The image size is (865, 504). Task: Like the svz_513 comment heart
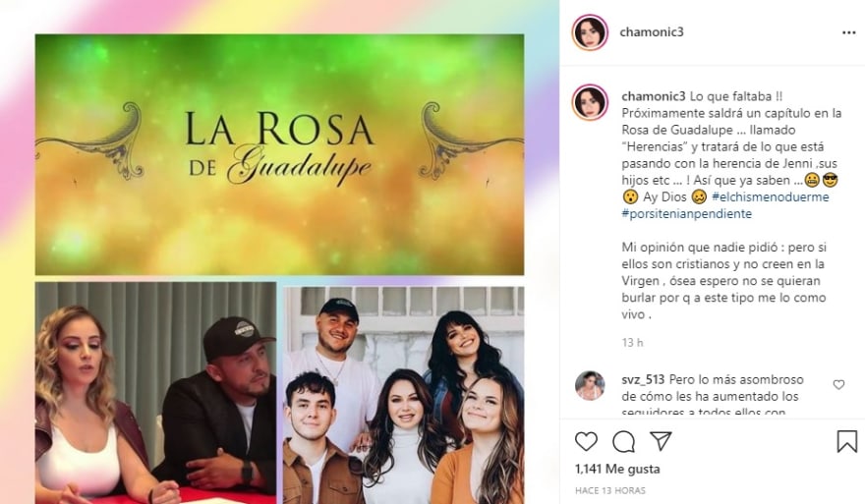[x=838, y=384]
